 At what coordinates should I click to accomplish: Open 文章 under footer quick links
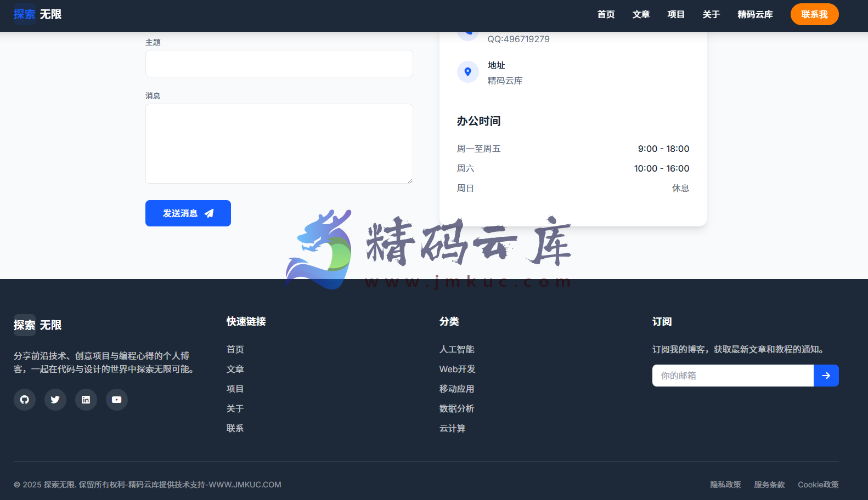pyautogui.click(x=235, y=369)
